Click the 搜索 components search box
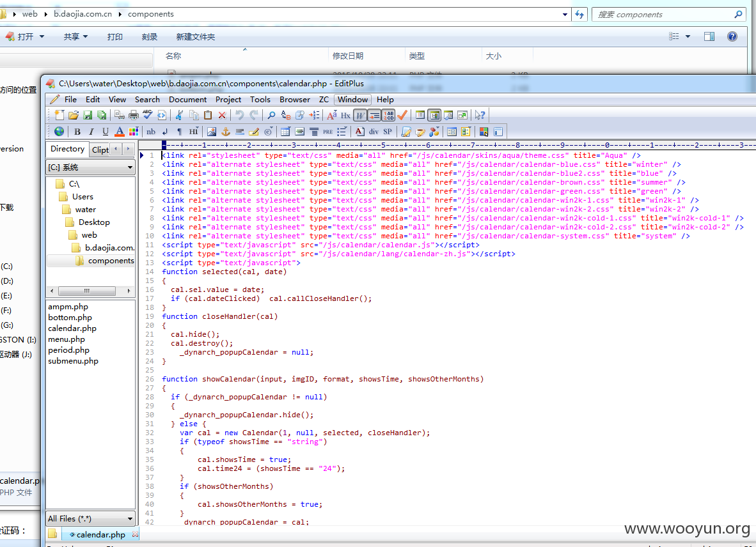 668,15
